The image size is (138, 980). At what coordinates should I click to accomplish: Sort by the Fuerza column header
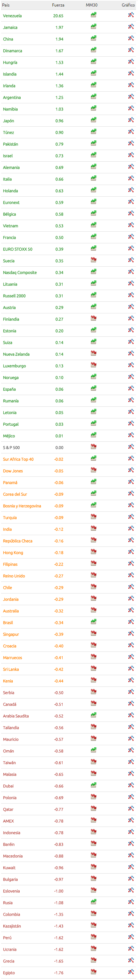click(58, 5)
